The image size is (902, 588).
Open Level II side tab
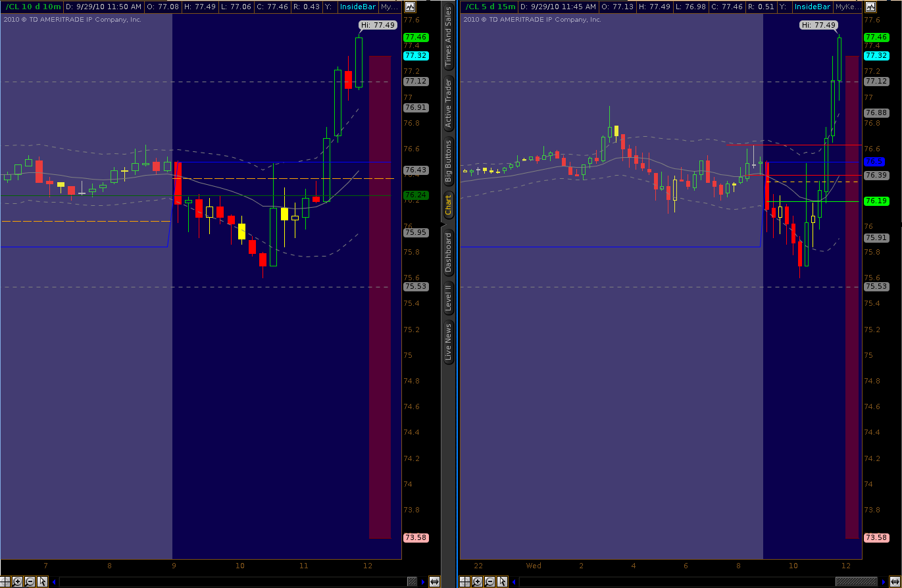point(449,297)
